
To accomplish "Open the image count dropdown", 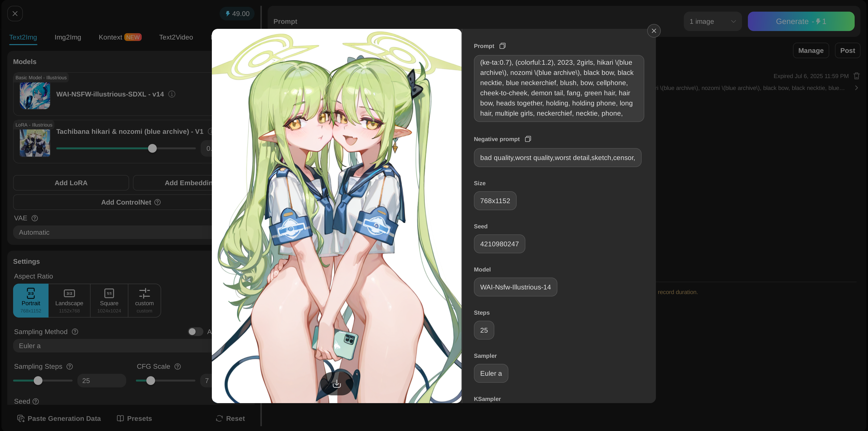I will [712, 21].
